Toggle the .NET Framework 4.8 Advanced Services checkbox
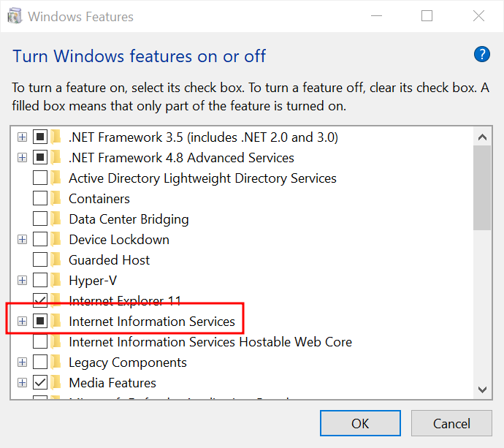 click(x=40, y=158)
